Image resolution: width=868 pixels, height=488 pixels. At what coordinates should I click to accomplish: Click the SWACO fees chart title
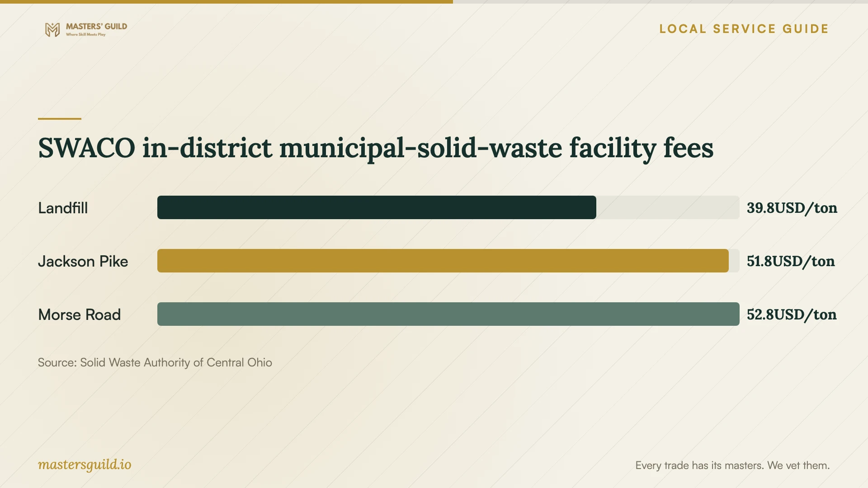[376, 148]
